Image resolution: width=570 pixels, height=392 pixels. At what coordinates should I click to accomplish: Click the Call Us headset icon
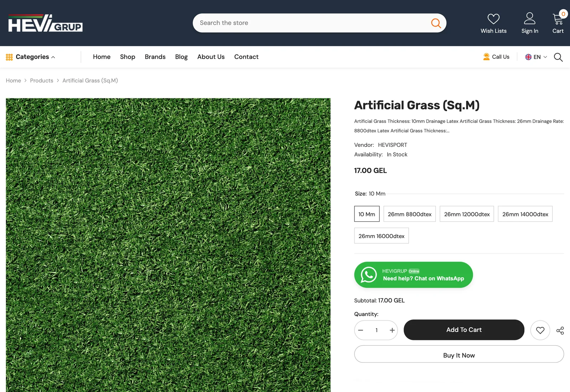click(486, 57)
